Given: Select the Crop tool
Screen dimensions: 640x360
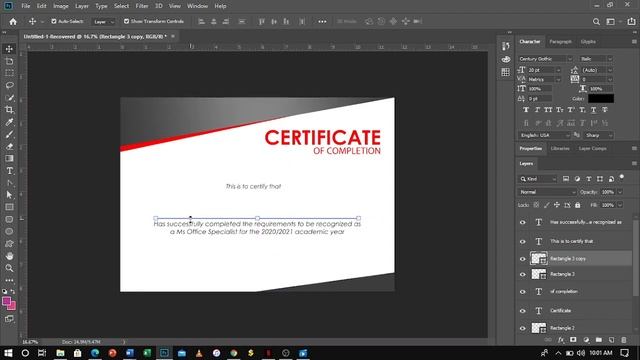Looking at the screenshot, I should tap(9, 110).
